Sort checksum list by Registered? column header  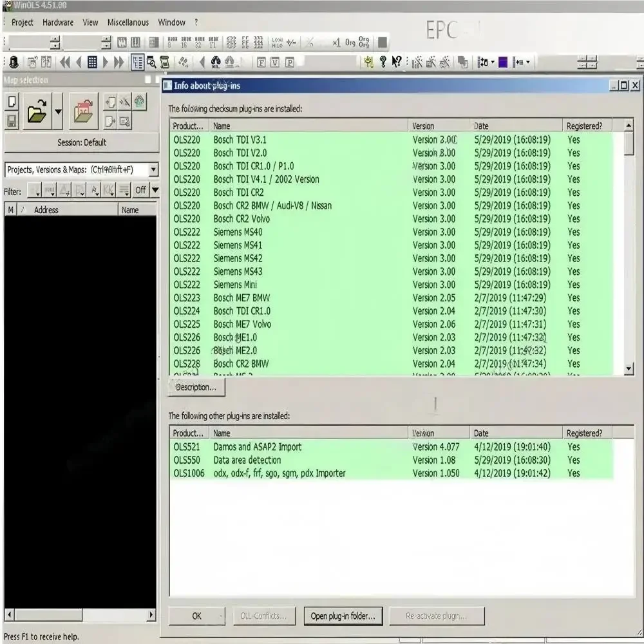click(x=587, y=126)
